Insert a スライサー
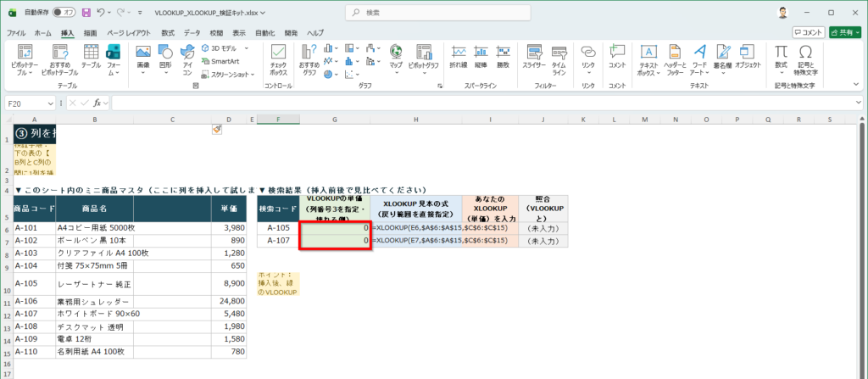This screenshot has width=868, height=379. [x=534, y=56]
